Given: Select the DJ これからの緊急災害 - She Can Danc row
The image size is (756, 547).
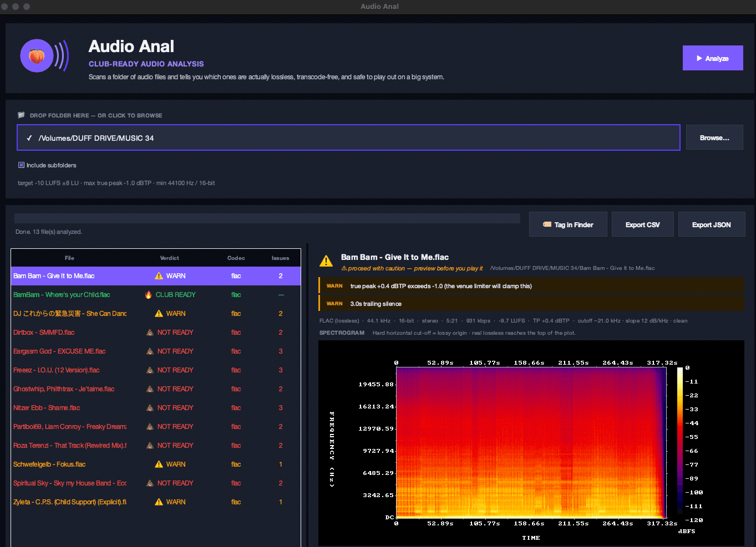Looking at the screenshot, I should click(156, 314).
